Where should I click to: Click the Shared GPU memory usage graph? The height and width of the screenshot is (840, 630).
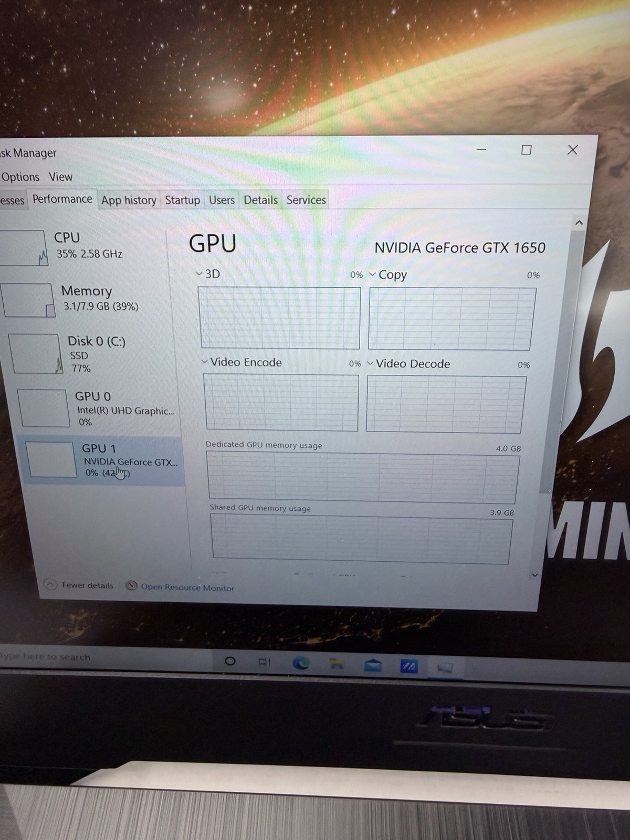[x=362, y=539]
